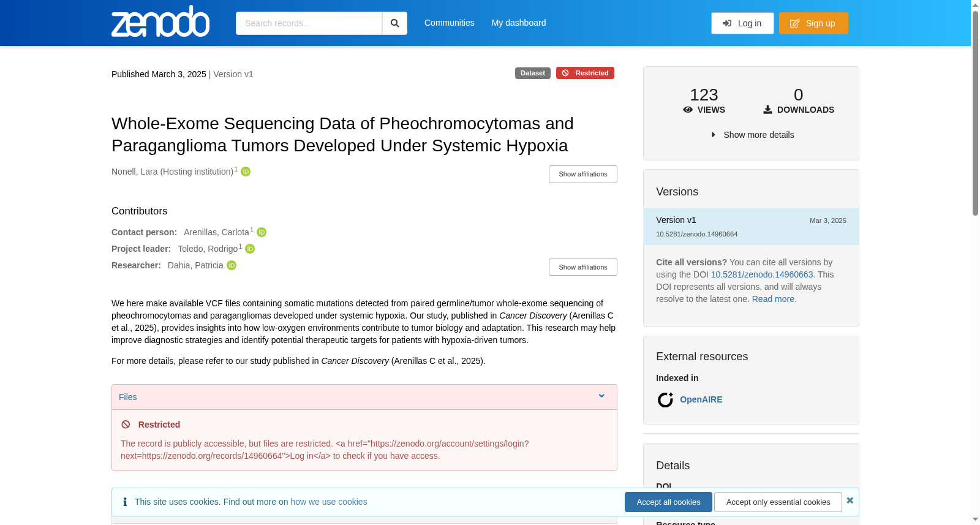Open the all-versions DOI 10.5281/zenodo.14960663 link
This screenshot has height=525, width=980.
pos(762,274)
